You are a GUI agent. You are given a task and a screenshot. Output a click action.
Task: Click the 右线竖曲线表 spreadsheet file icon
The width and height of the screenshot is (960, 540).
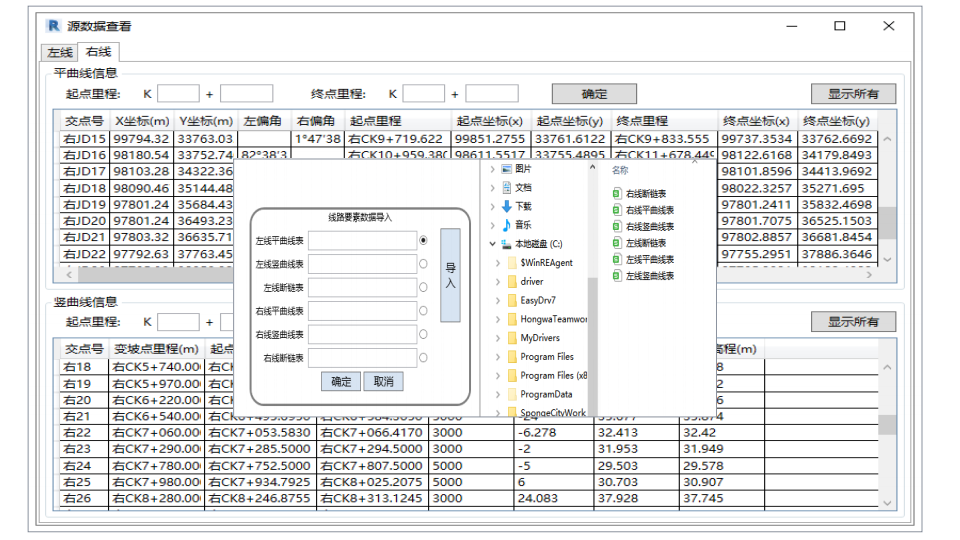[x=617, y=227]
